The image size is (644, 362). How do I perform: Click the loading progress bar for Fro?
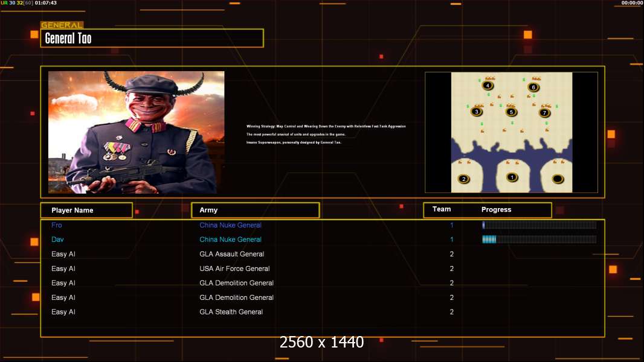pos(539,224)
